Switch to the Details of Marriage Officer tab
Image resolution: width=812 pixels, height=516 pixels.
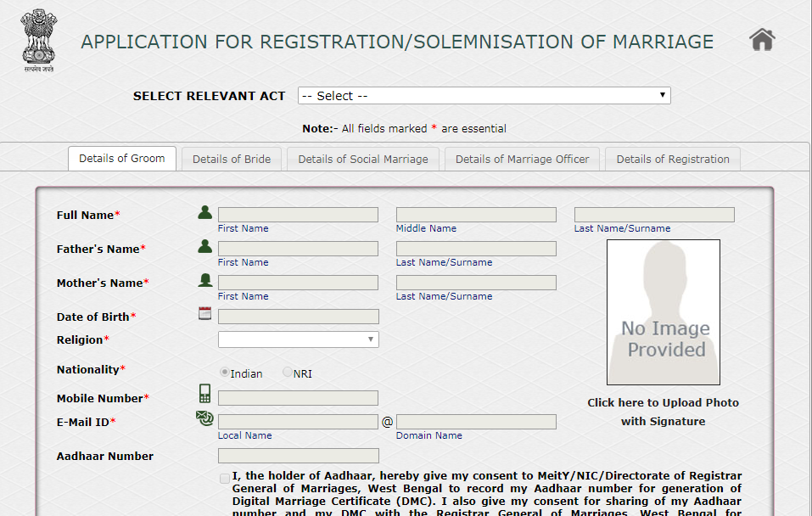pos(521,159)
